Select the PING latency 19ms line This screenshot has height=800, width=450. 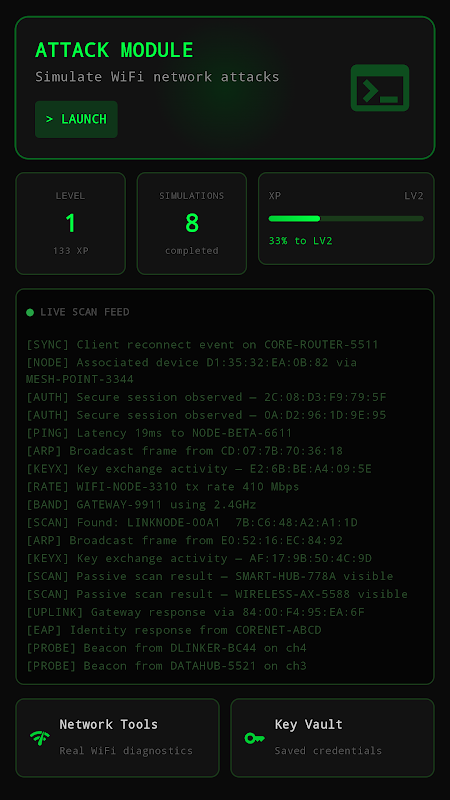[x=159, y=433]
